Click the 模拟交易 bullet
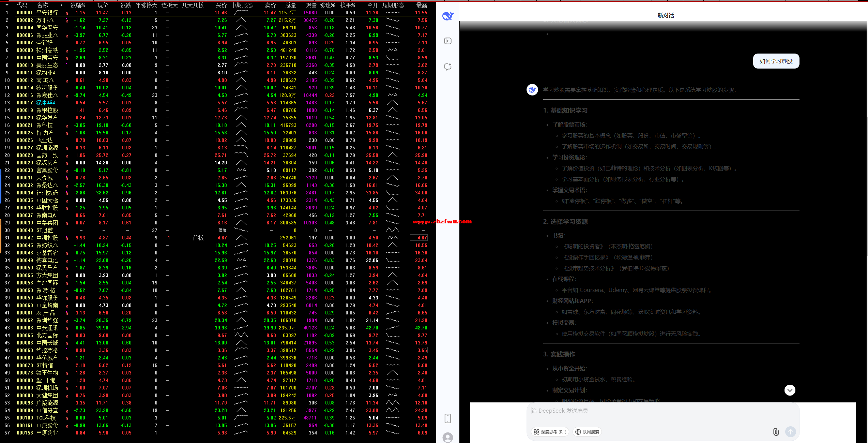Image resolution: width=868 pixels, height=443 pixels. [x=564, y=323]
